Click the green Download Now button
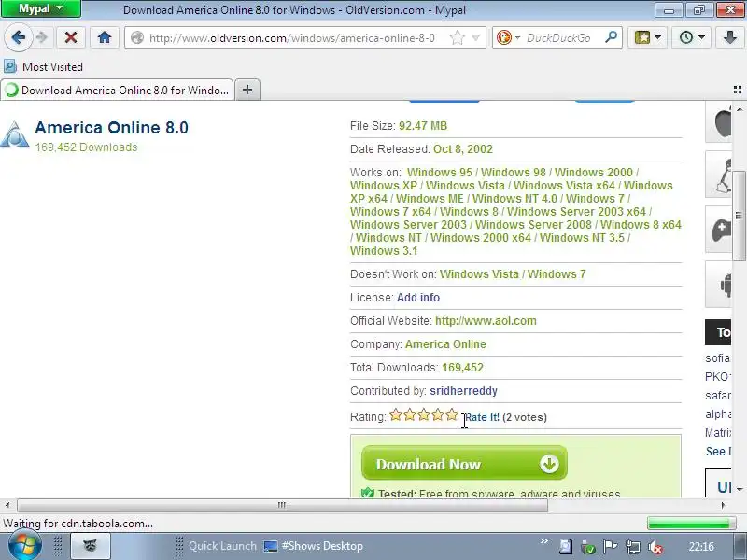This screenshot has width=747, height=560. 464,463
